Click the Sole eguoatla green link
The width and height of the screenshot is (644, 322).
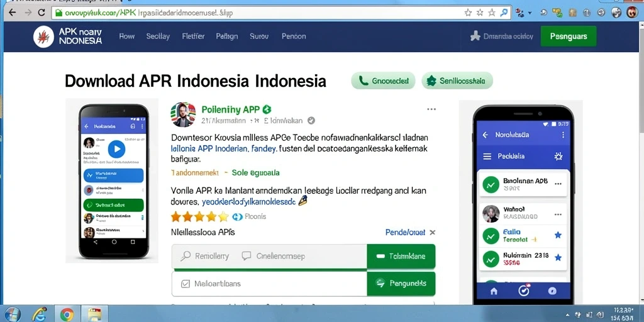pyautogui.click(x=255, y=172)
